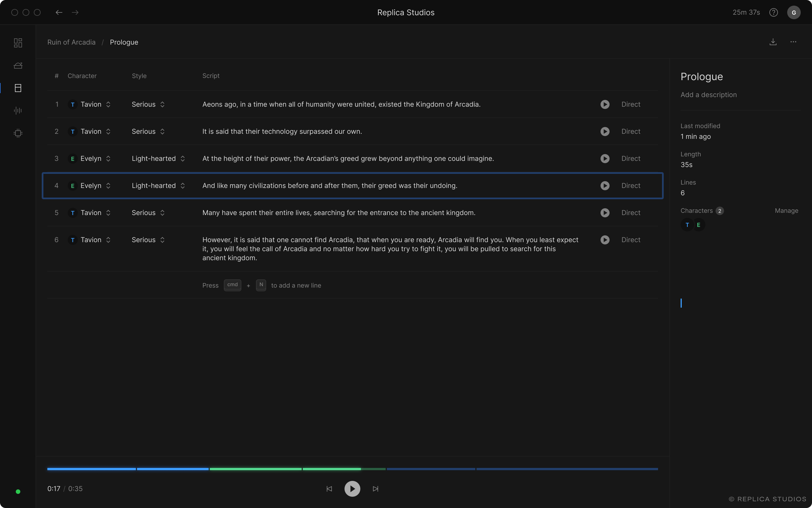The height and width of the screenshot is (508, 812).
Task: Click Direct on line 6
Action: [631, 240]
